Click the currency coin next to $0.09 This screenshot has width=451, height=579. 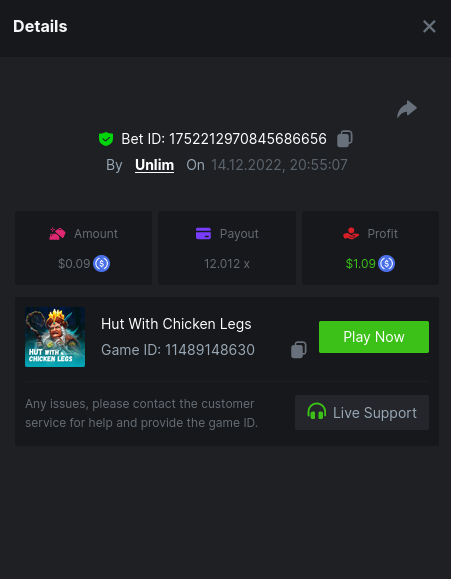coord(102,264)
